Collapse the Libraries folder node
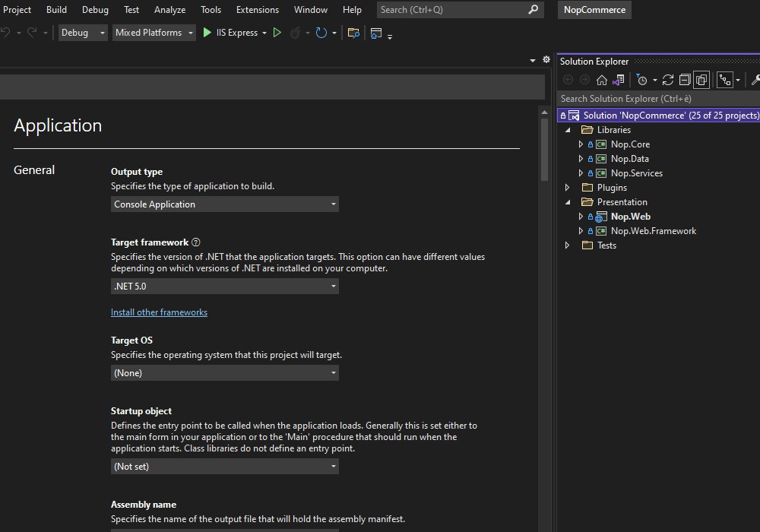Image resolution: width=760 pixels, height=532 pixels. click(568, 130)
